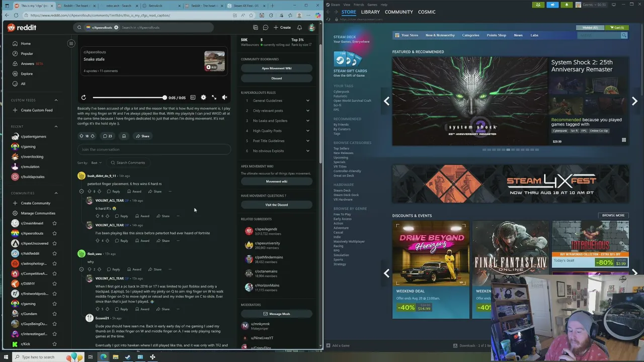Downvote the Reddit post with 18 votes

(93, 136)
